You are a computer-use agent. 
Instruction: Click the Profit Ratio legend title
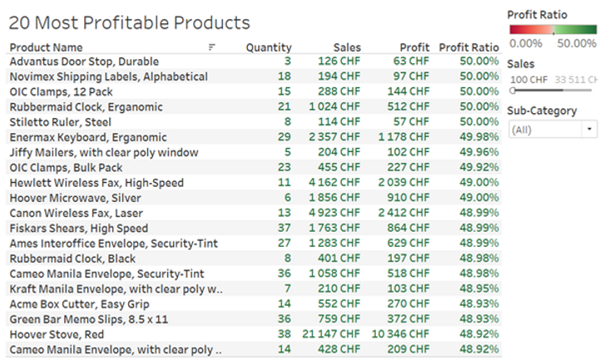[x=537, y=15]
